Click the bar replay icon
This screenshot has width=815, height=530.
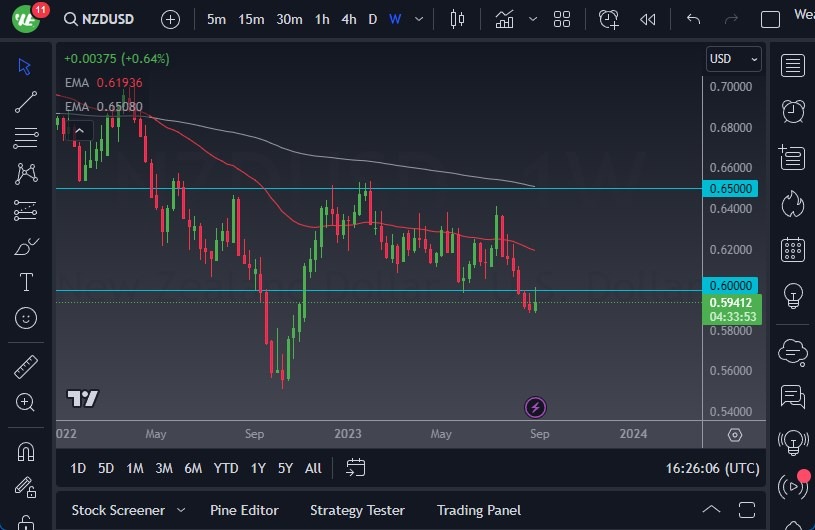(648, 19)
